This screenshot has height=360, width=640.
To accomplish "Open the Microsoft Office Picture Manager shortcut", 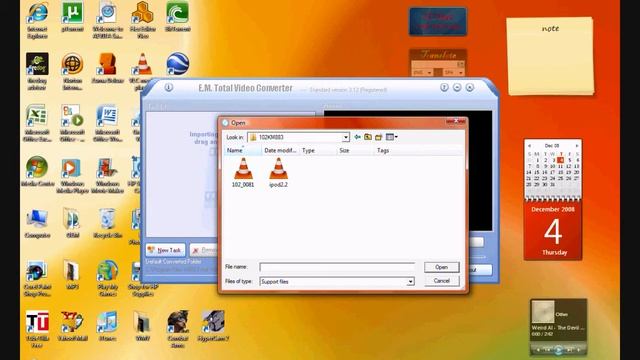I will click(72, 123).
